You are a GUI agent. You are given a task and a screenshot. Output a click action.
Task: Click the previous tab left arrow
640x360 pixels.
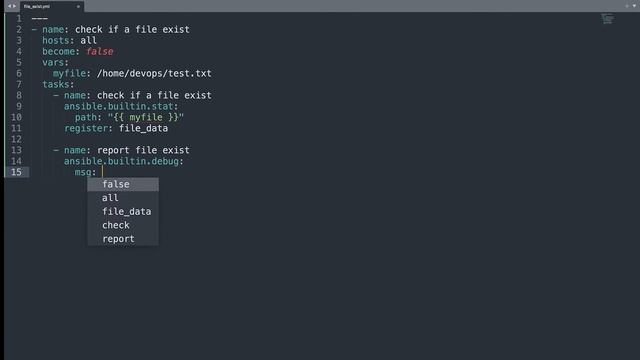[9, 6]
